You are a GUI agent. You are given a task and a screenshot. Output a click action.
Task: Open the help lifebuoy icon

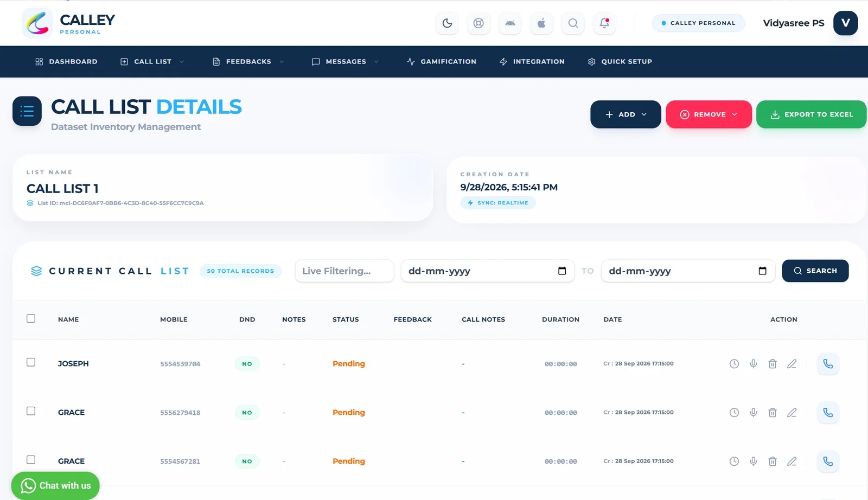pyautogui.click(x=478, y=23)
